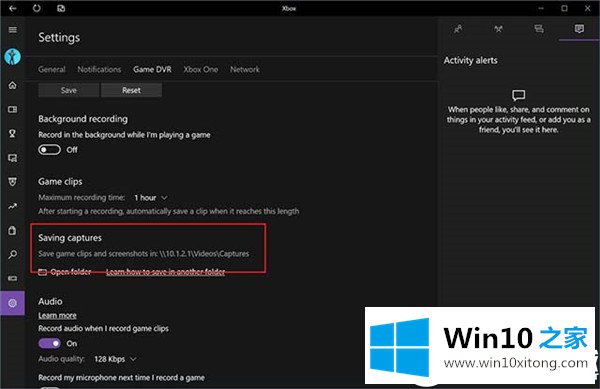Open Maximum recording time dropdown
Screen dimensions: 600x389
(x=151, y=198)
